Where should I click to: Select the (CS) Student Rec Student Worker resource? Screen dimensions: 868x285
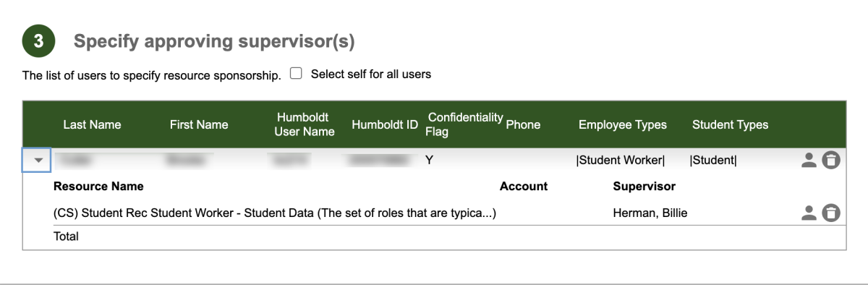coord(275,213)
